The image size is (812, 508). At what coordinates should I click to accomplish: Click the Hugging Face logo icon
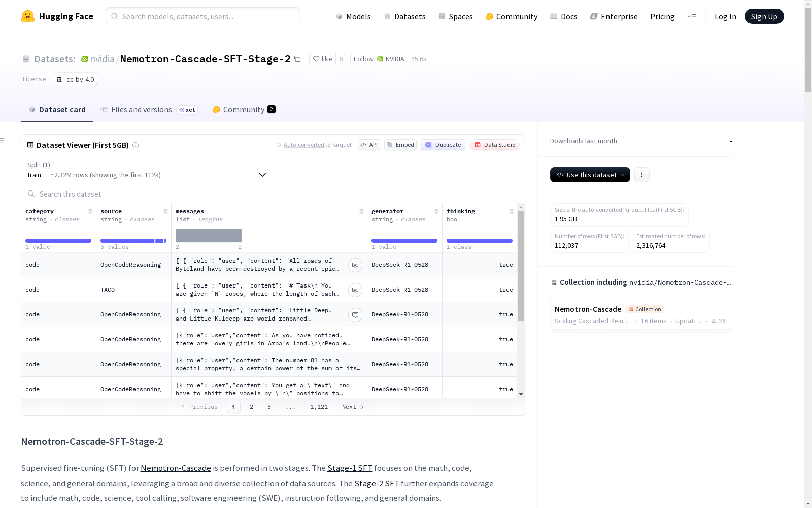click(x=28, y=16)
